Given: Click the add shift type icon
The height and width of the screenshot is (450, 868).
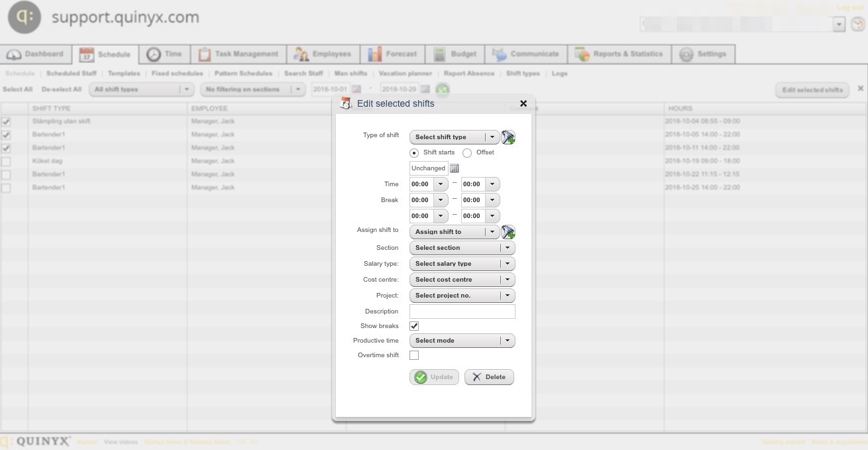Looking at the screenshot, I should tap(508, 137).
